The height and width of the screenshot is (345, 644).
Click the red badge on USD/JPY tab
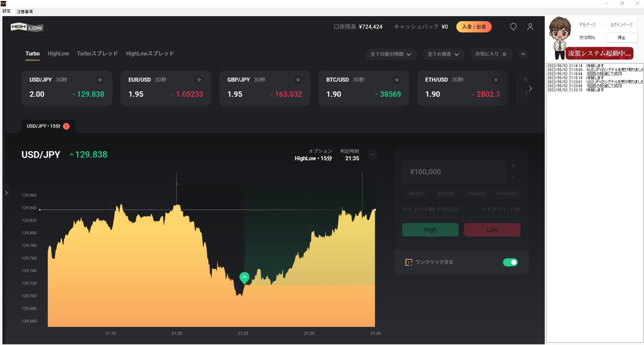point(66,126)
